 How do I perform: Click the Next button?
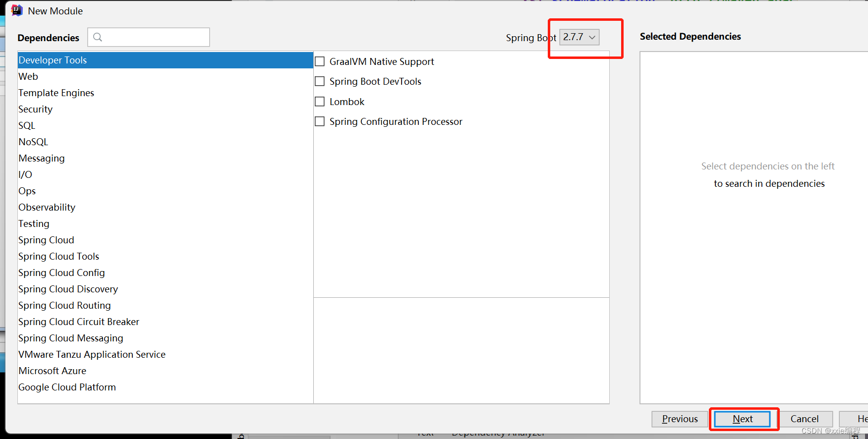coord(743,419)
